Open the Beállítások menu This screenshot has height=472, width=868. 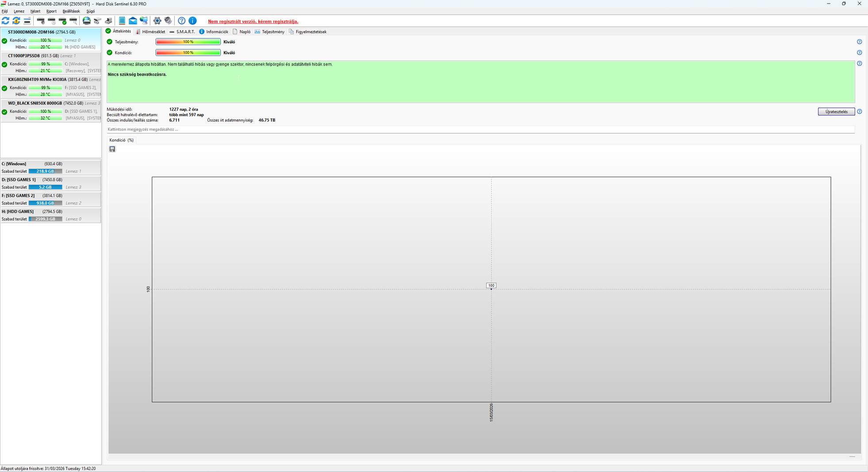(71, 11)
